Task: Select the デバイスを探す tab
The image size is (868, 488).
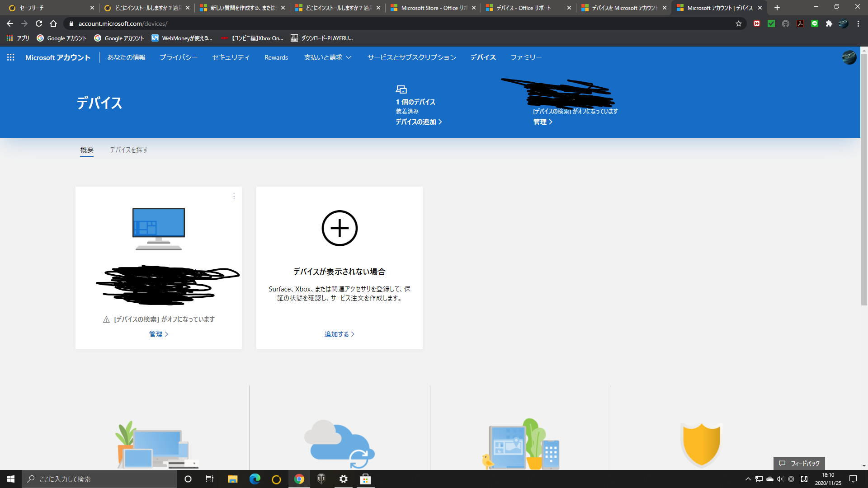Action: 129,150
